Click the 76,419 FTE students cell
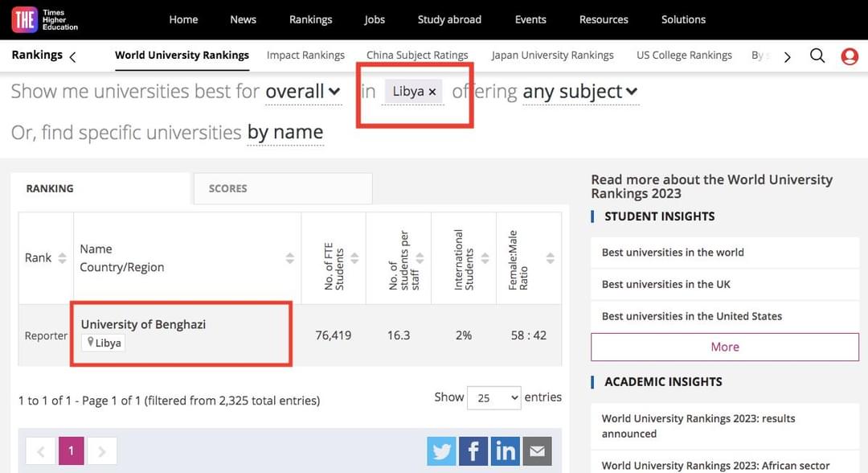Screen dimensions: 868x473 (x=334, y=335)
